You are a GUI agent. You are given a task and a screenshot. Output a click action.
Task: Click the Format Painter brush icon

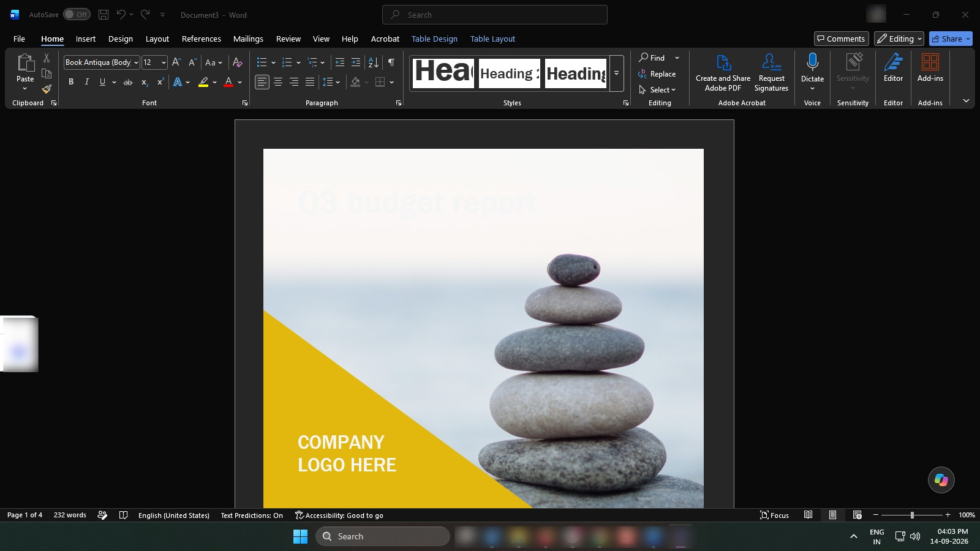[47, 89]
